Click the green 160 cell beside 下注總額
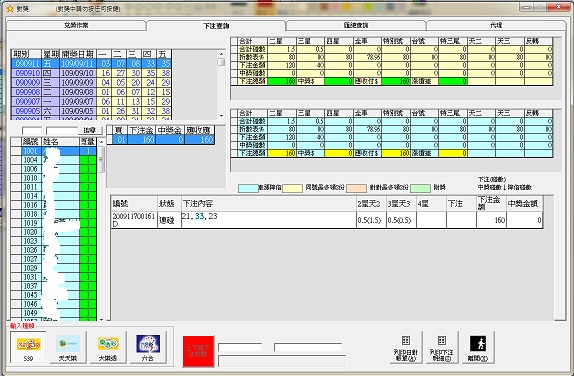This screenshot has width=574, height=376. tap(282, 81)
